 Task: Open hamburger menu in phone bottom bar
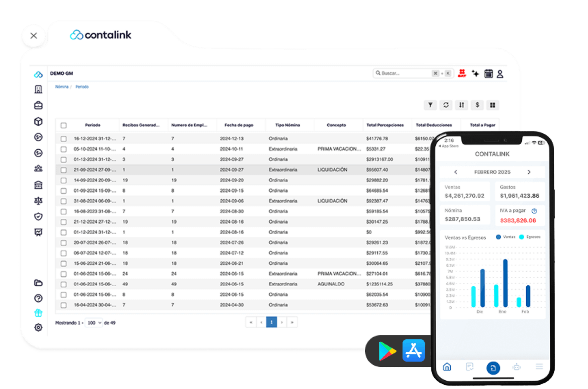pyautogui.click(x=539, y=366)
